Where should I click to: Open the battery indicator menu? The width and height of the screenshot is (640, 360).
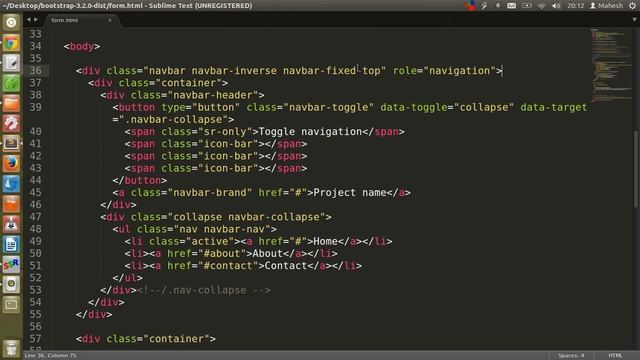(x=527, y=6)
